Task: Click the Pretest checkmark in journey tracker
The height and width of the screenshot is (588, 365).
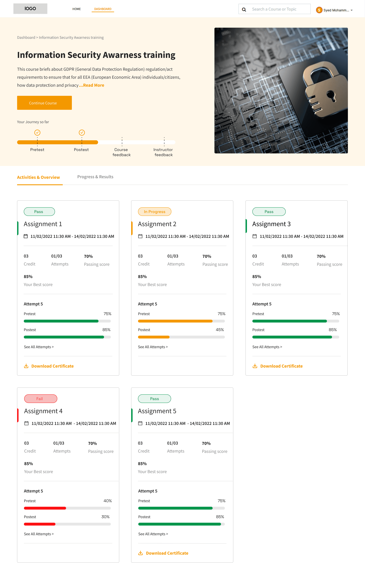Action: click(37, 132)
